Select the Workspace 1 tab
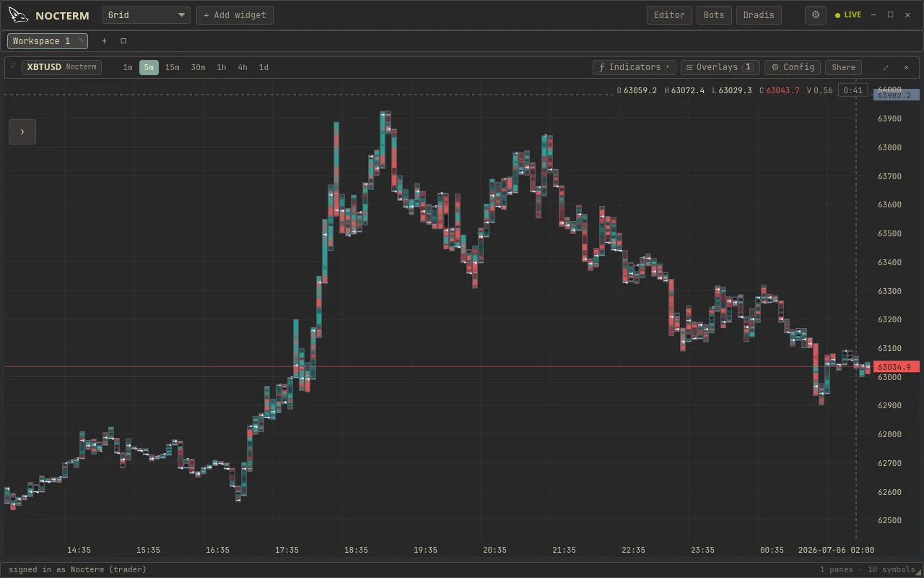The image size is (924, 578). coord(48,41)
